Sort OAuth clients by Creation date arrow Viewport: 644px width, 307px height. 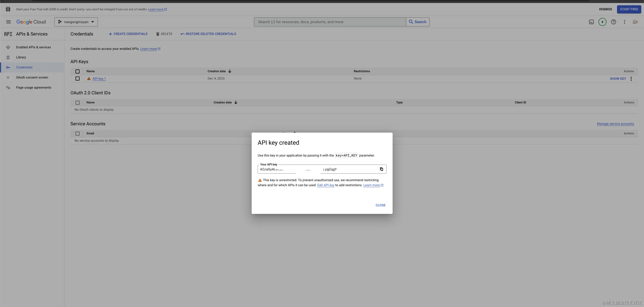(x=236, y=102)
